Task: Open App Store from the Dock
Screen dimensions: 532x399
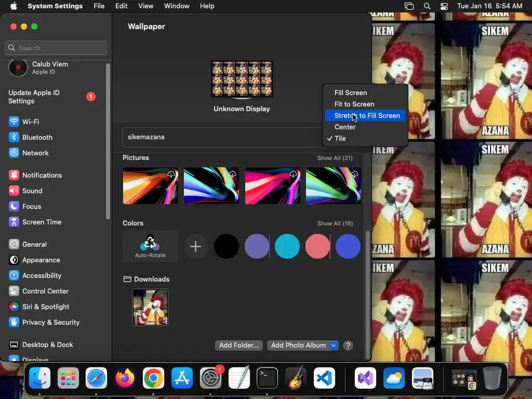Action: tap(182, 378)
